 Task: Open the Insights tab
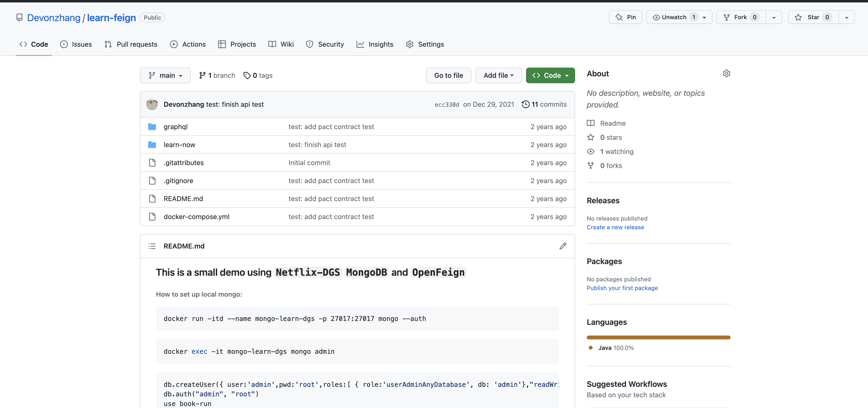tap(375, 44)
